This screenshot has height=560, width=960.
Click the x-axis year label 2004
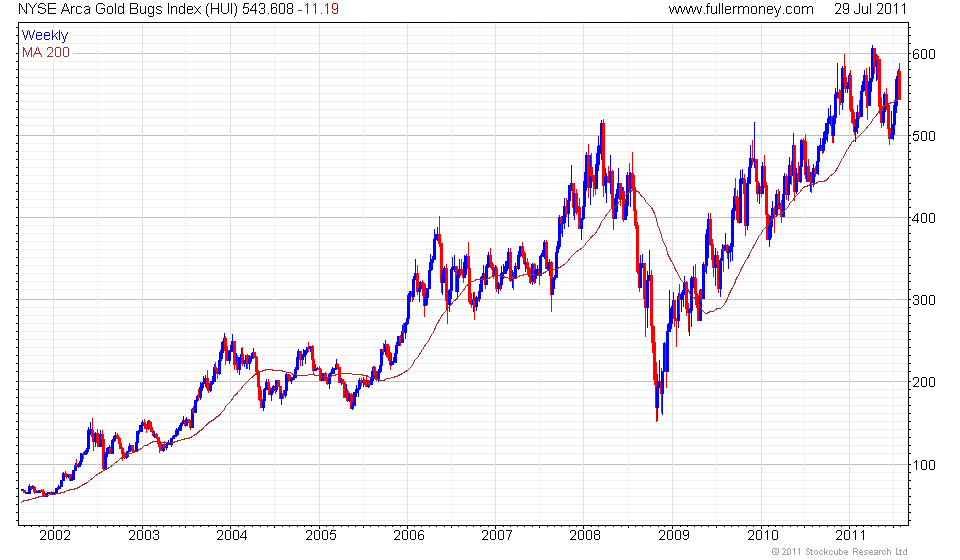pos(231,535)
